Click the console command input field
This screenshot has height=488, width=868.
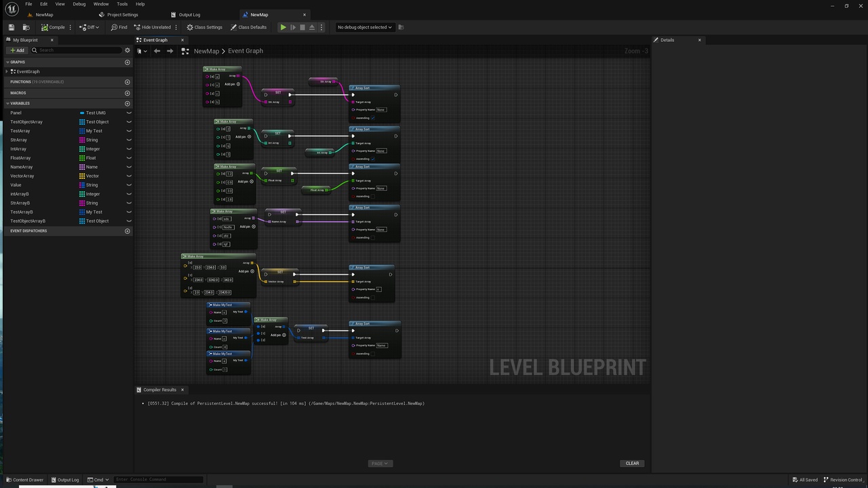tap(157, 480)
